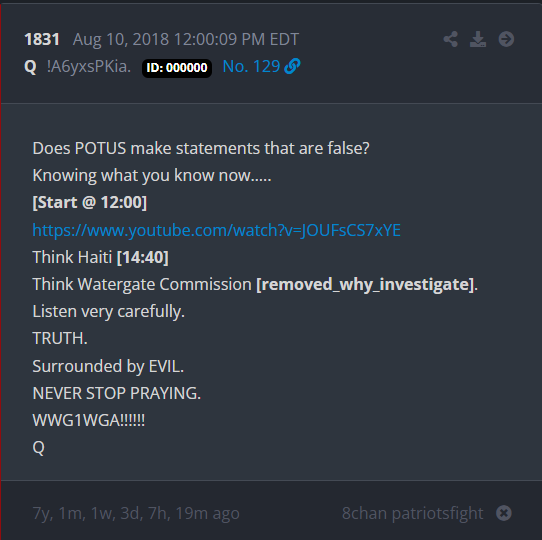Open the post via the circled arrow icon
This screenshot has height=540, width=542.
(506, 39)
